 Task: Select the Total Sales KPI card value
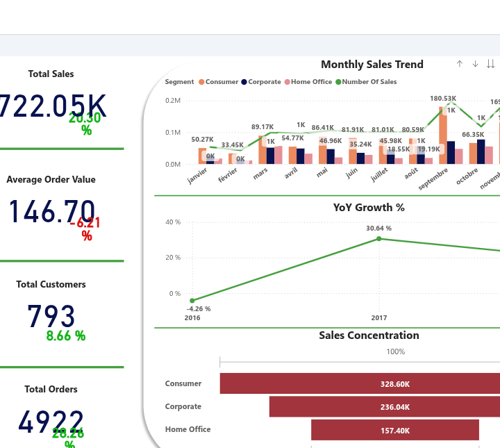point(53,106)
